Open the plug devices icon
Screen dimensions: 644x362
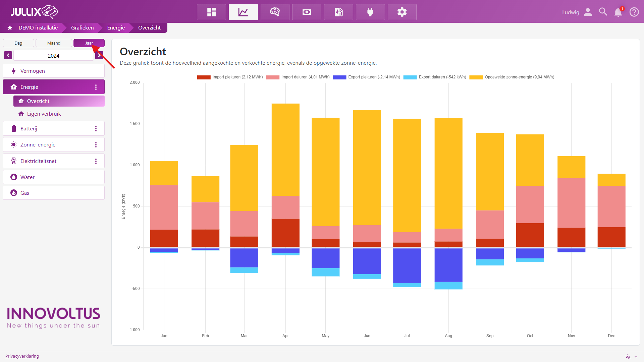tap(370, 12)
